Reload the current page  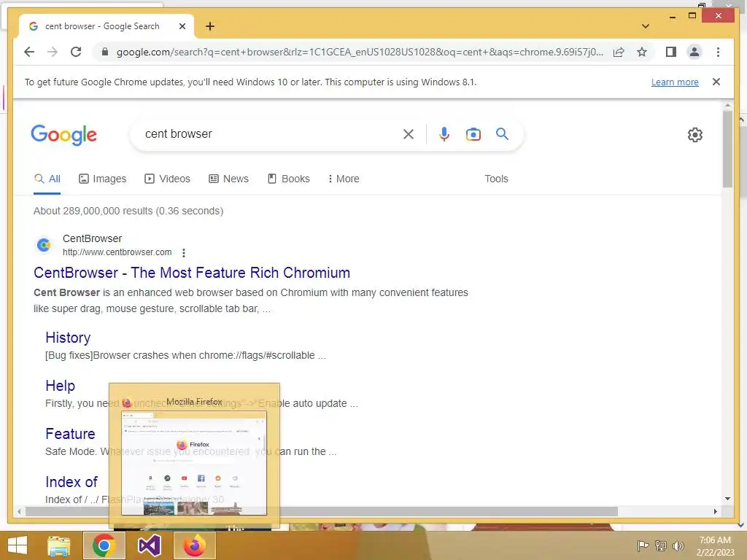[x=76, y=52]
